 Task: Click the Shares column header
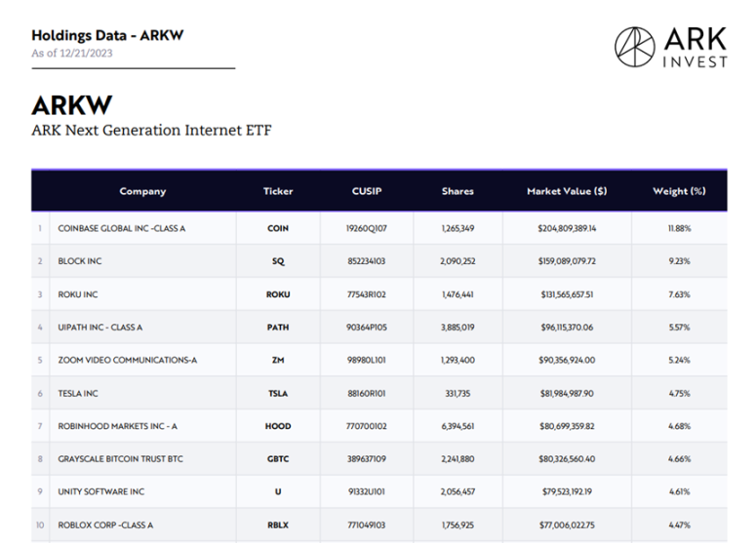[458, 191]
